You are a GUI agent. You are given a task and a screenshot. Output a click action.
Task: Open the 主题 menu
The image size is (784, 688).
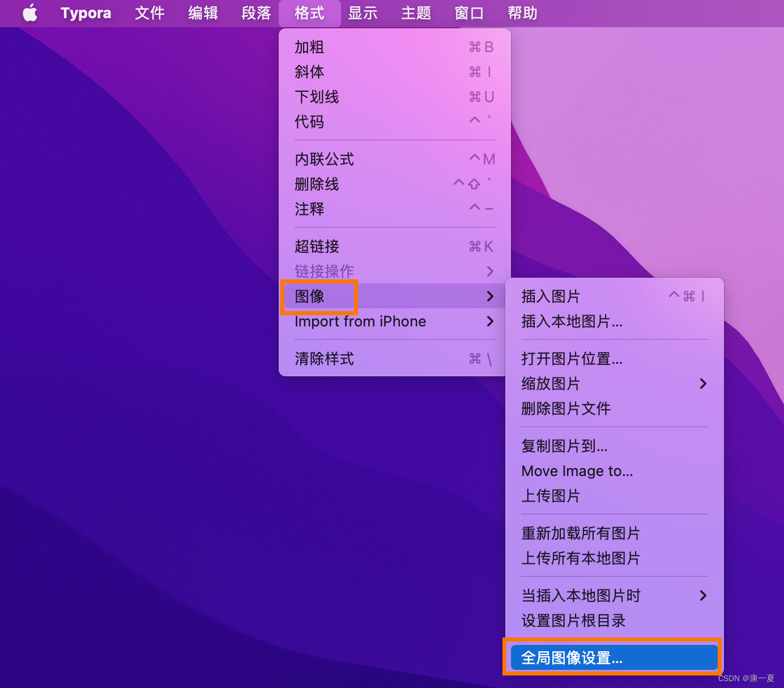pyautogui.click(x=416, y=13)
